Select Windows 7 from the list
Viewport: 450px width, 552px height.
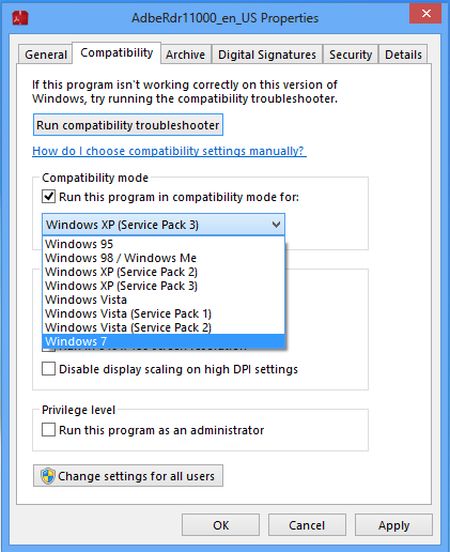163,341
